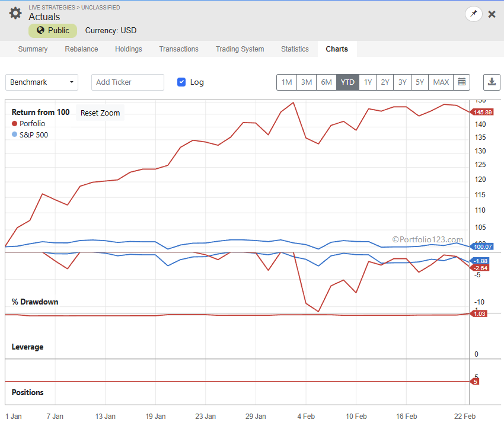This screenshot has height=426, width=504.
Task: Go to the Trading System tab
Action: coord(240,49)
